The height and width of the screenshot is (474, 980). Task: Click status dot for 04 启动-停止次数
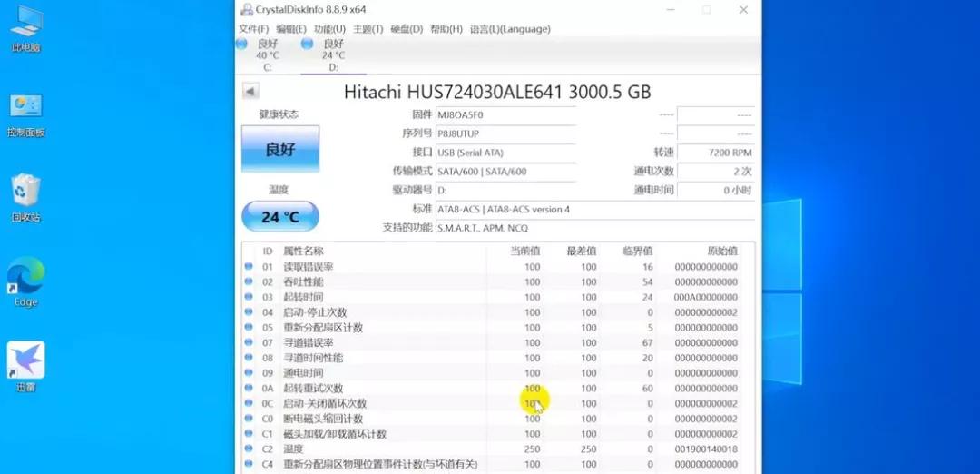pyautogui.click(x=248, y=312)
